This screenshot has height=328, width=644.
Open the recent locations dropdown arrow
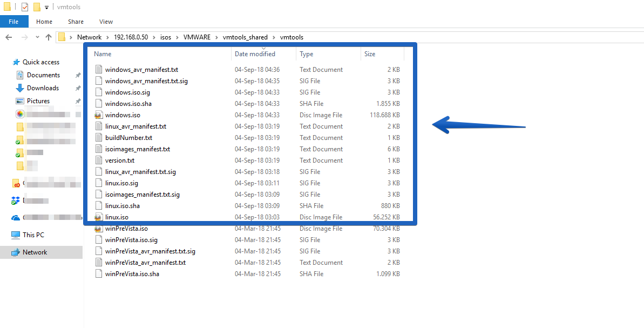[x=37, y=37]
